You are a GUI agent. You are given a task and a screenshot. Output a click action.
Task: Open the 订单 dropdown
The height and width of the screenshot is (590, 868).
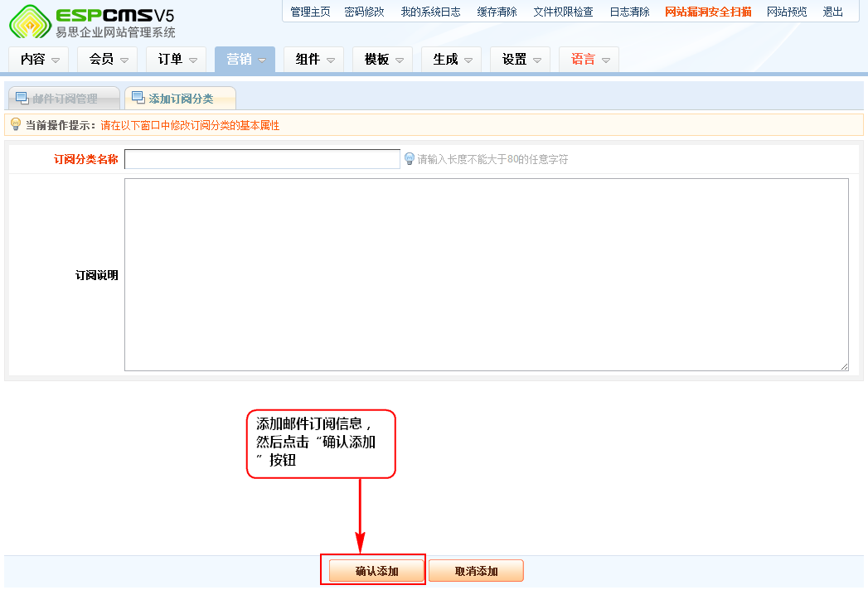click(x=176, y=59)
